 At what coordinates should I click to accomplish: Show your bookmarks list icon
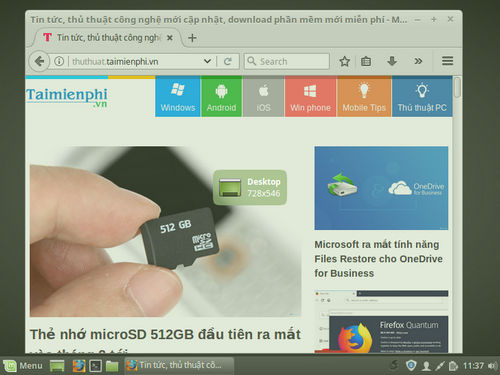tap(366, 61)
